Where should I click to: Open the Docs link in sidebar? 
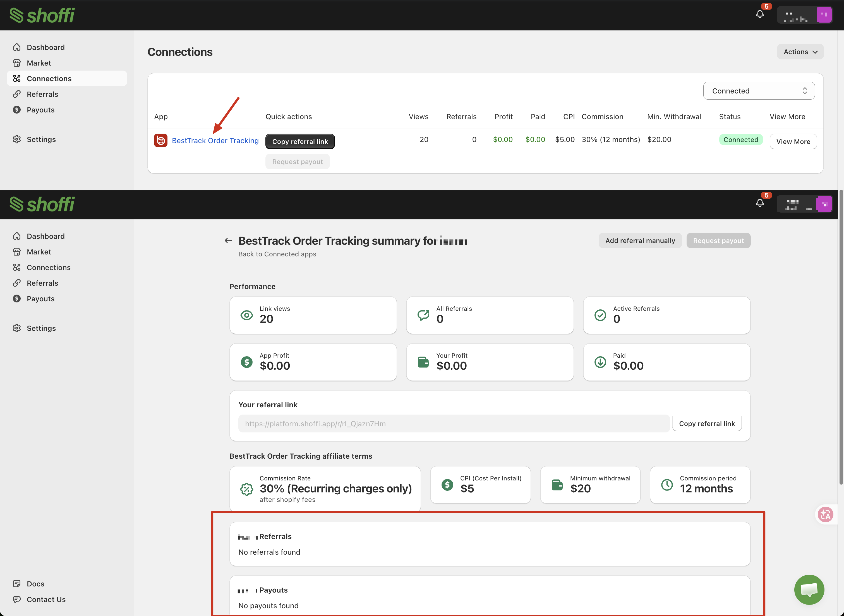coord(35,584)
